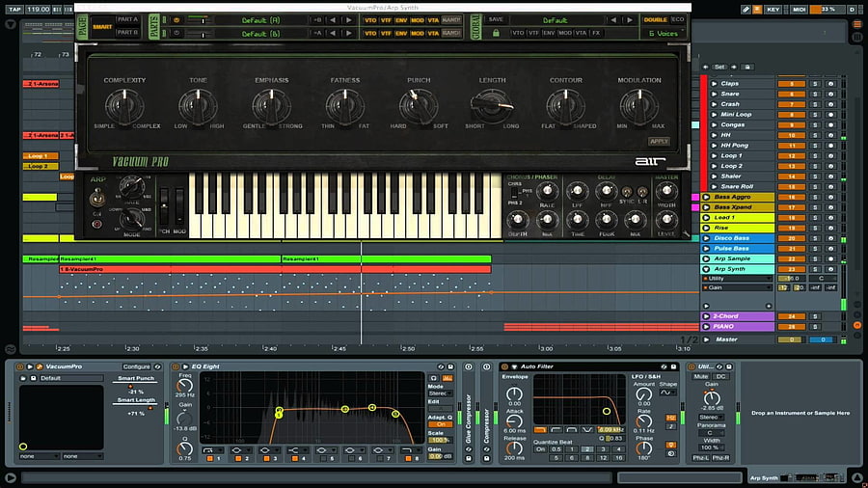Toggle Quantize Beat On in Auto Filter
Image resolution: width=868 pixels, height=488 pixels.
coord(540,449)
